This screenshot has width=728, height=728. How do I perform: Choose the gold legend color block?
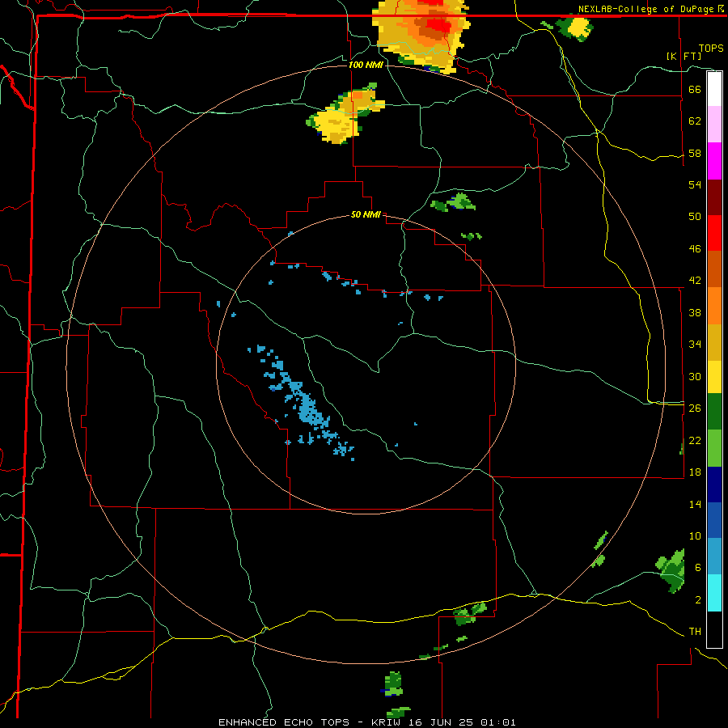[x=714, y=342]
